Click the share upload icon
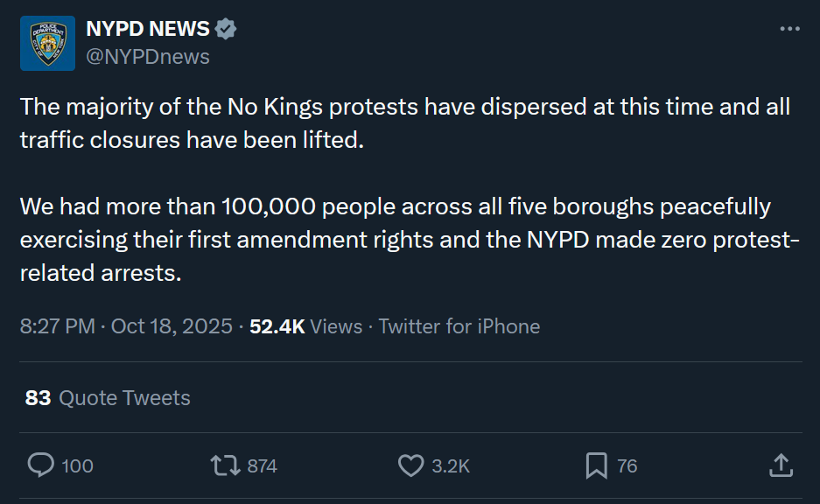 [781, 465]
